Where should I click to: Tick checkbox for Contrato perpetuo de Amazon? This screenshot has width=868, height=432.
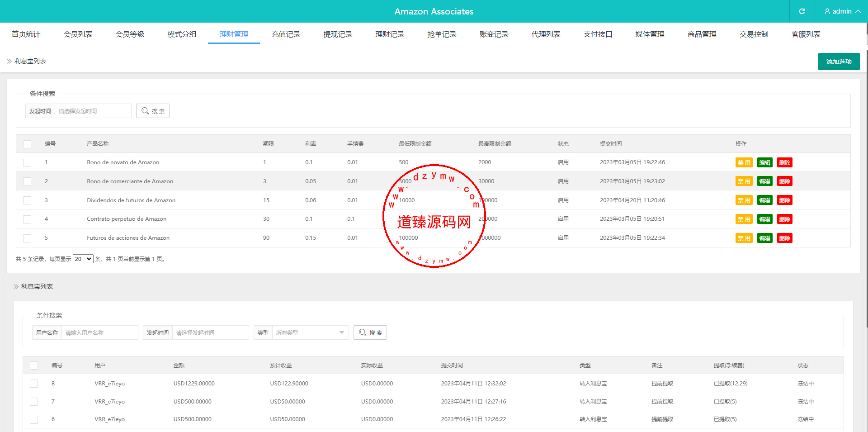click(27, 219)
